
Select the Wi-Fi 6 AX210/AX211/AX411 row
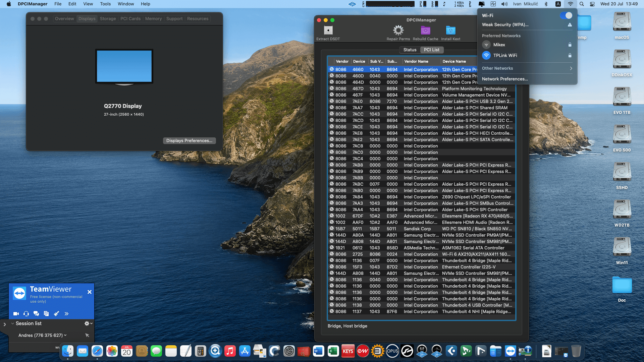click(421, 254)
